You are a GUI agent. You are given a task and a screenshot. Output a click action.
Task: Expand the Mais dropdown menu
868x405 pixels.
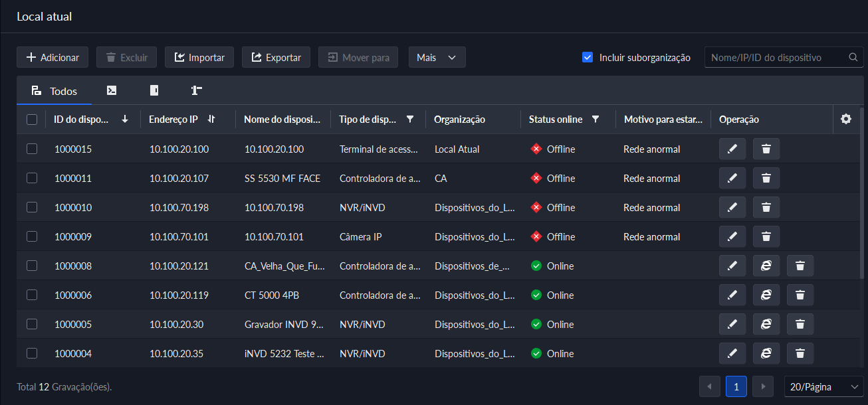(437, 57)
